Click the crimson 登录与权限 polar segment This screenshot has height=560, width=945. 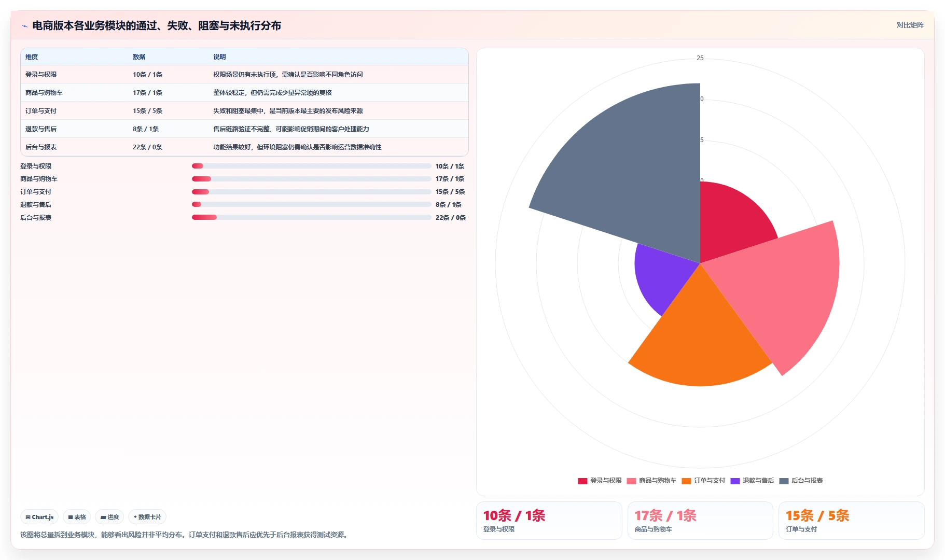click(x=729, y=224)
